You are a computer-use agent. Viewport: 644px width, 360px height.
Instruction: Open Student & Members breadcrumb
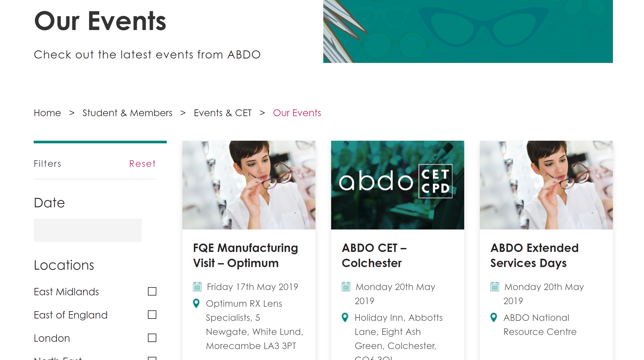[127, 113]
